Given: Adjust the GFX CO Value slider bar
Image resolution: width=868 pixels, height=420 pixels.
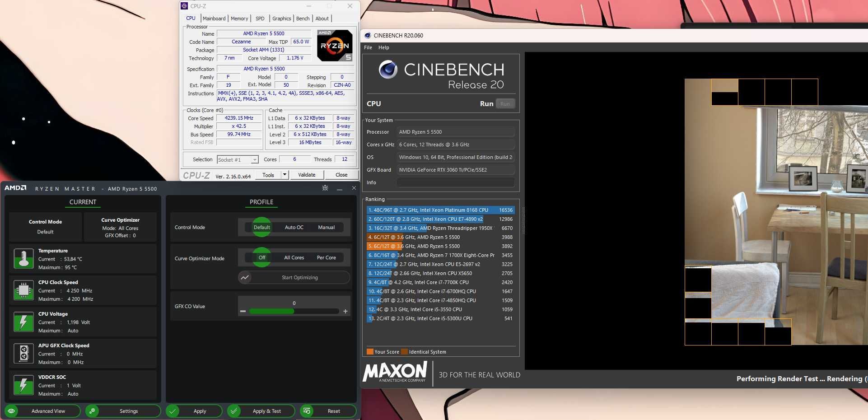Looking at the screenshot, I should pos(294,311).
